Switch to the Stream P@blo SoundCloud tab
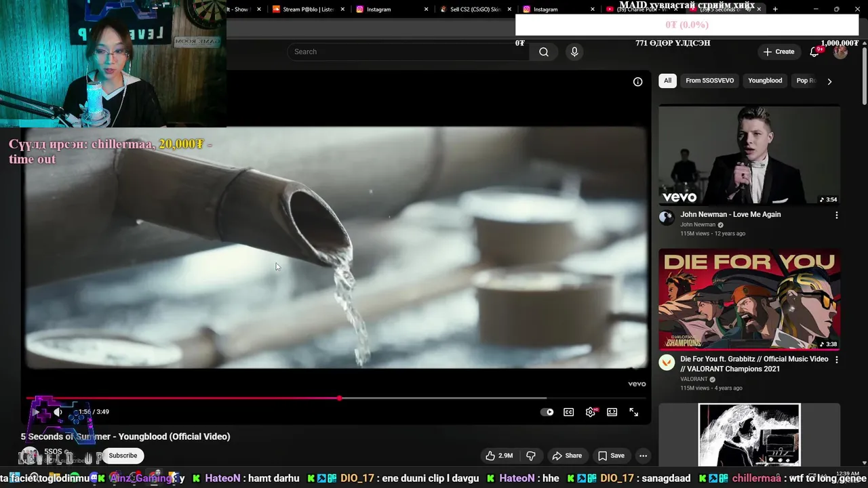 coord(304,9)
